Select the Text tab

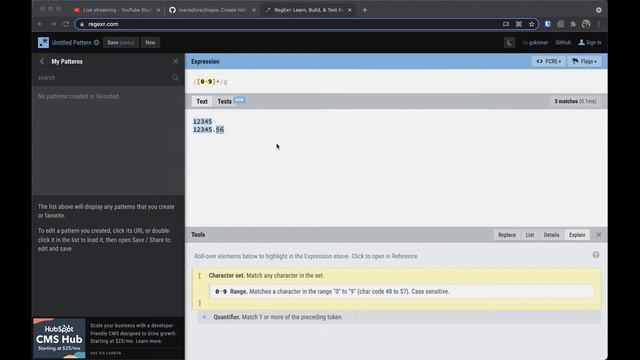pyautogui.click(x=202, y=101)
